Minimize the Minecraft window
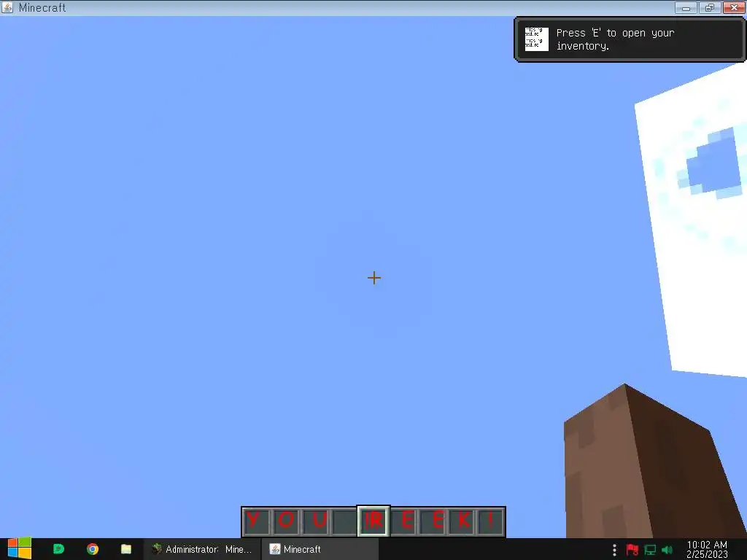This screenshot has width=747, height=560. click(x=686, y=7)
